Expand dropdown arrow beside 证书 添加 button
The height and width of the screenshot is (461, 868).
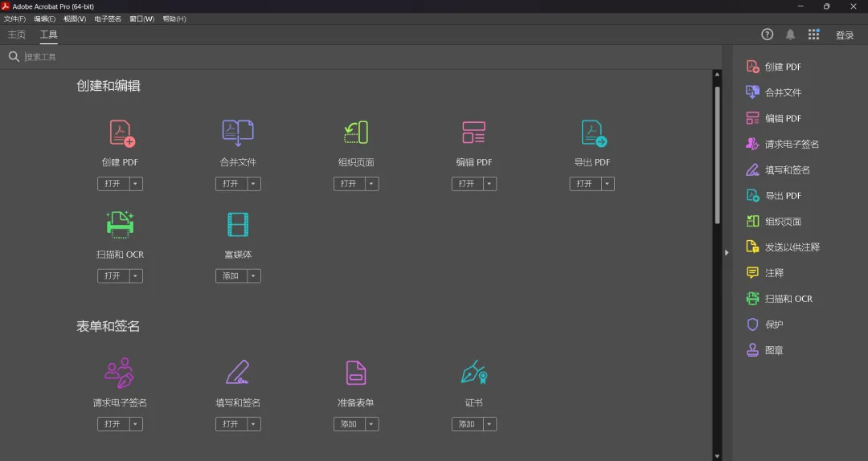pos(490,424)
